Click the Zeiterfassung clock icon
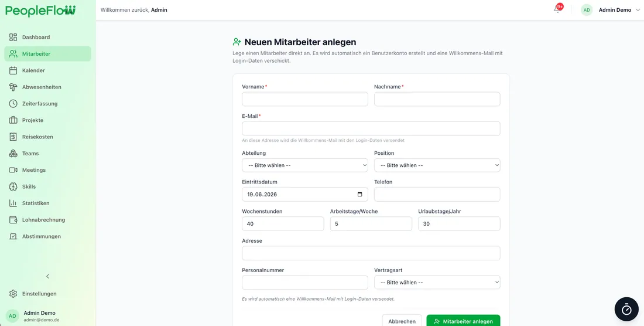This screenshot has height=326, width=644. tap(13, 104)
